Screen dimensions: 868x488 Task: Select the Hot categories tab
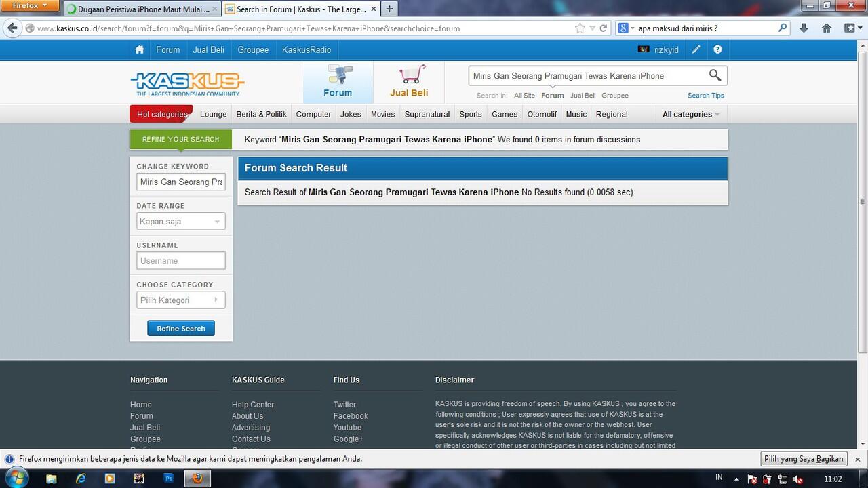[161, 114]
